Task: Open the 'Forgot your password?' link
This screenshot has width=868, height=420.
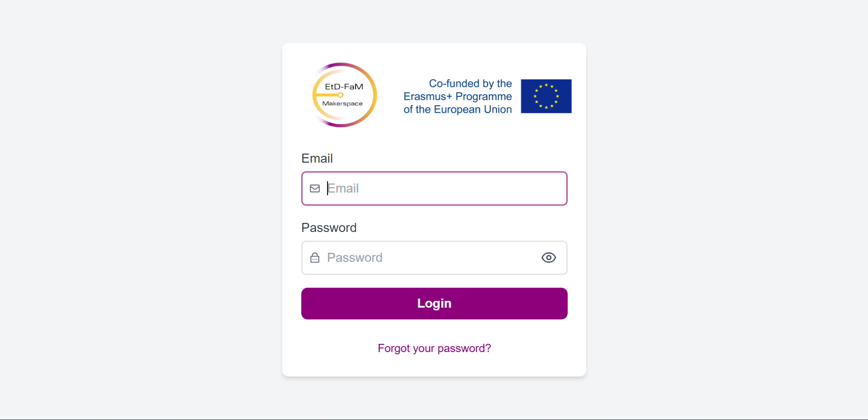Action: tap(434, 348)
